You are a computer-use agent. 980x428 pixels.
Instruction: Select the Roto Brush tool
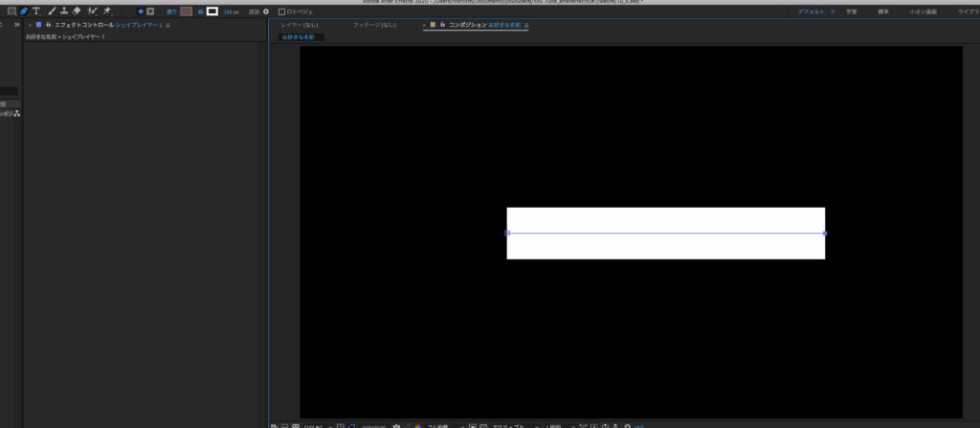click(93, 11)
